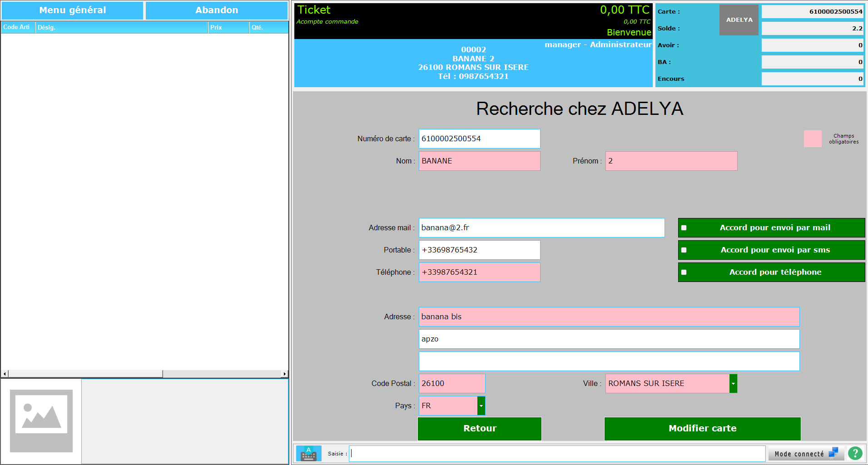Click the Portable number field
The image size is (868, 465).
pyautogui.click(x=479, y=250)
